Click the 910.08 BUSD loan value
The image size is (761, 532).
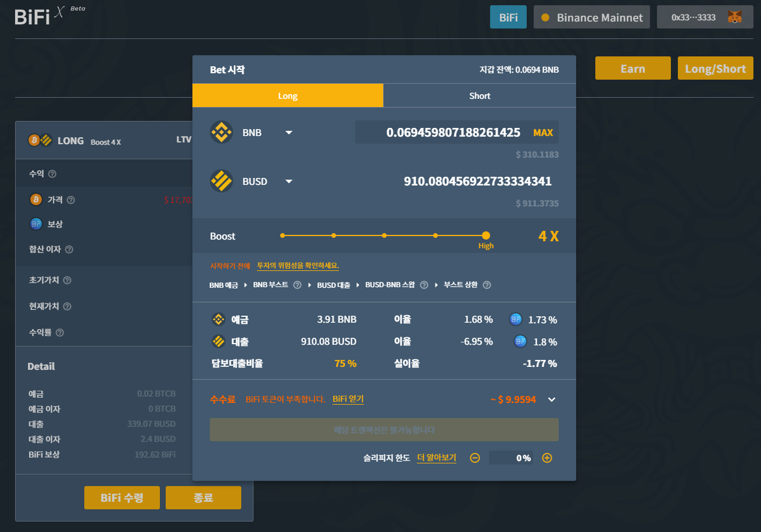coord(328,341)
